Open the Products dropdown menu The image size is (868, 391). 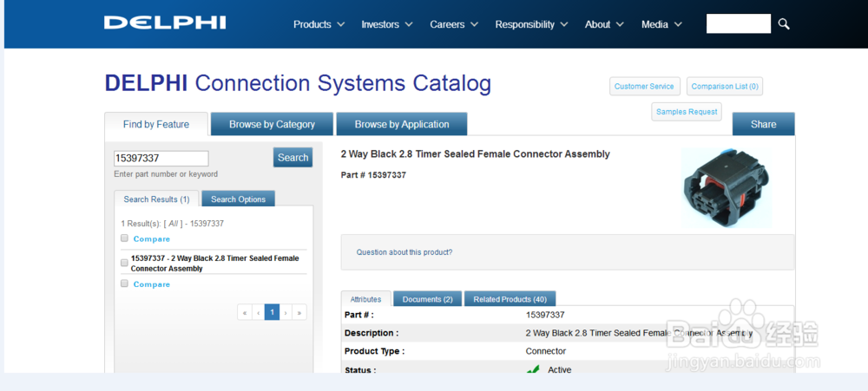319,24
